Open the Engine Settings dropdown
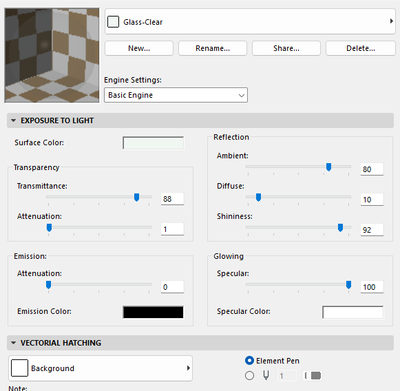This screenshot has width=400, height=391. (x=176, y=95)
